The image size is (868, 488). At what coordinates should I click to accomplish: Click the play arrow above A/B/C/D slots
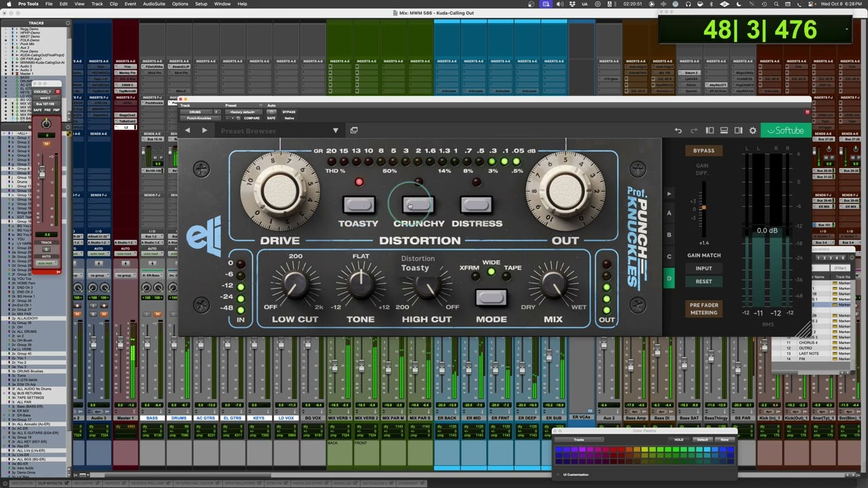(669, 194)
